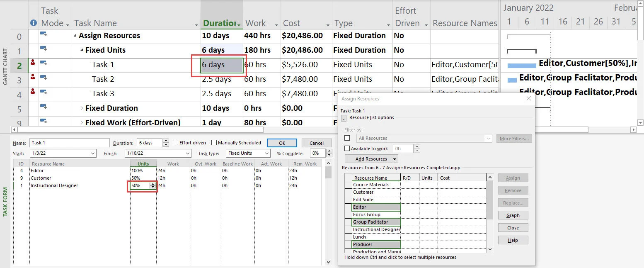Open the Task Mode column filter dropdown
This screenshot has height=268, width=644.
tap(68, 24)
